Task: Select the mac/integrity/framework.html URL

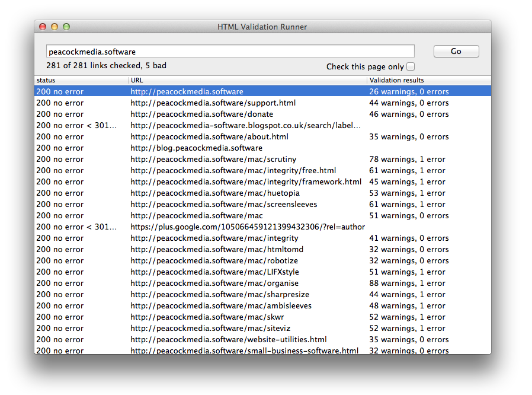Action: pyautogui.click(x=246, y=181)
